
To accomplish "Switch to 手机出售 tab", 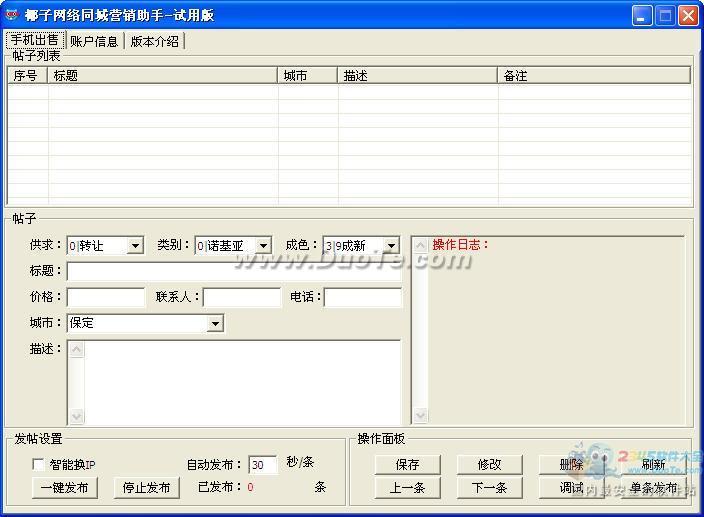I will click(35, 40).
